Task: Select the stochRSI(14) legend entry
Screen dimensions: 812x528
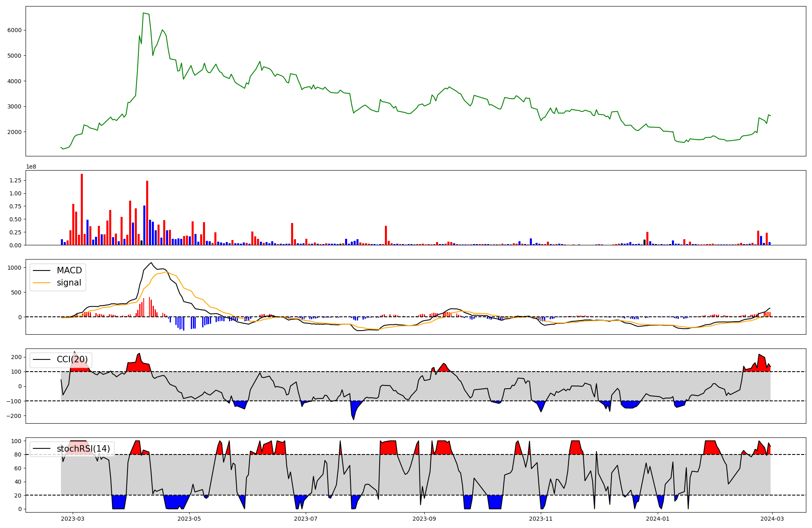Action: coord(83,448)
